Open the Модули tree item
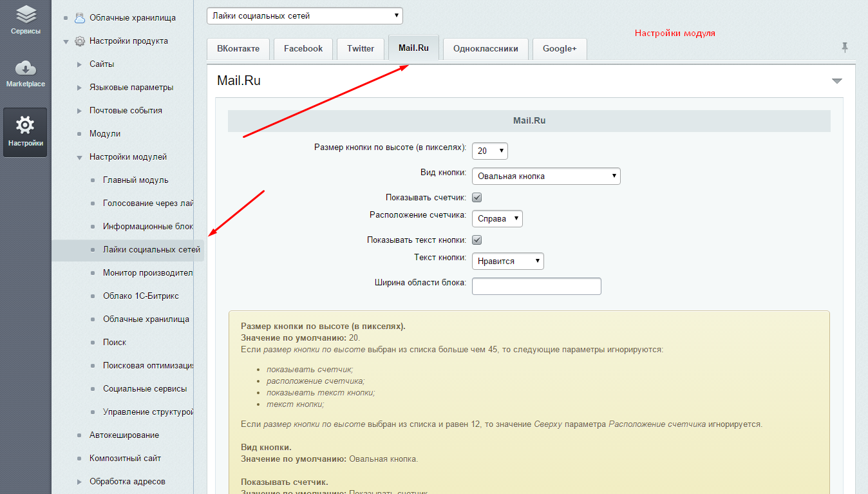 pos(105,133)
